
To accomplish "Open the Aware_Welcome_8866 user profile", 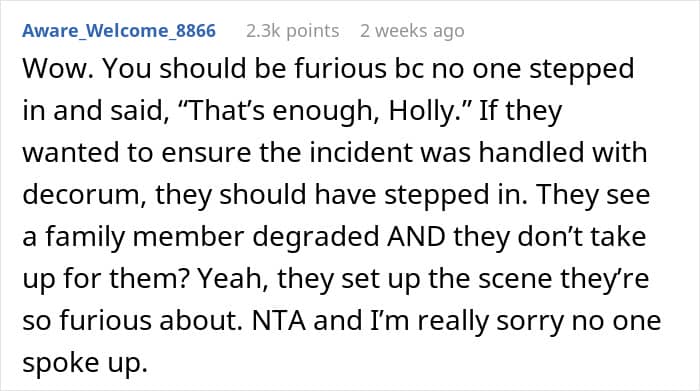I will 119,31.
